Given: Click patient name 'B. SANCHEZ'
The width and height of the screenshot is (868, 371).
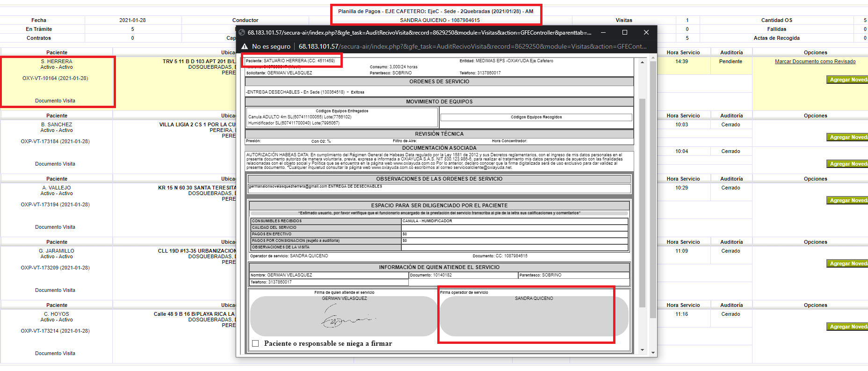Looking at the screenshot, I should (57, 124).
